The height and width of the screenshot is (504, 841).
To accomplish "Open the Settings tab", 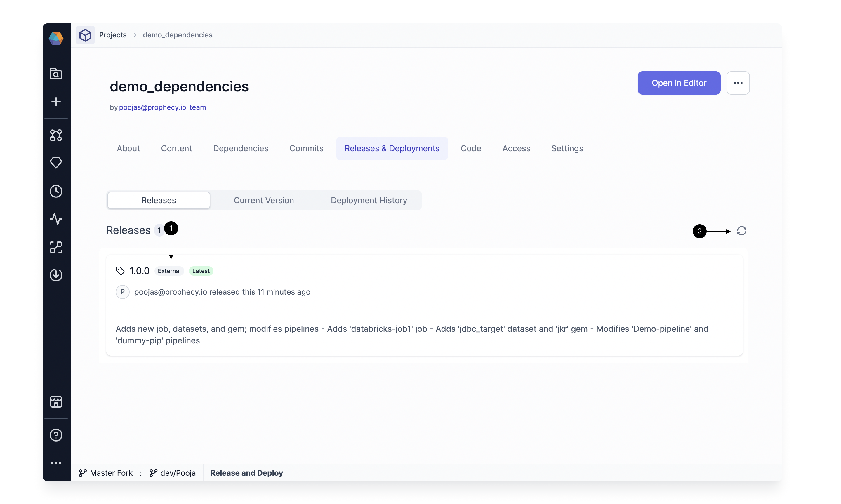I will (567, 148).
